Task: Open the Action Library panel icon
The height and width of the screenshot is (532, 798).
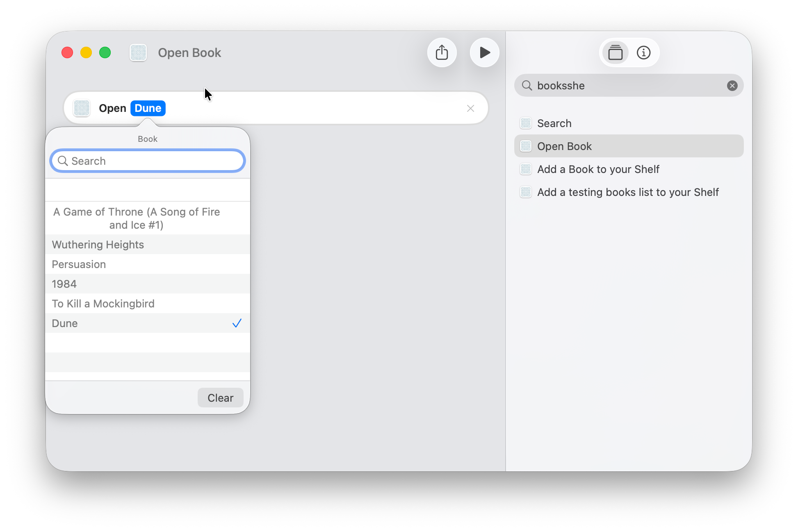Action: pyautogui.click(x=615, y=52)
